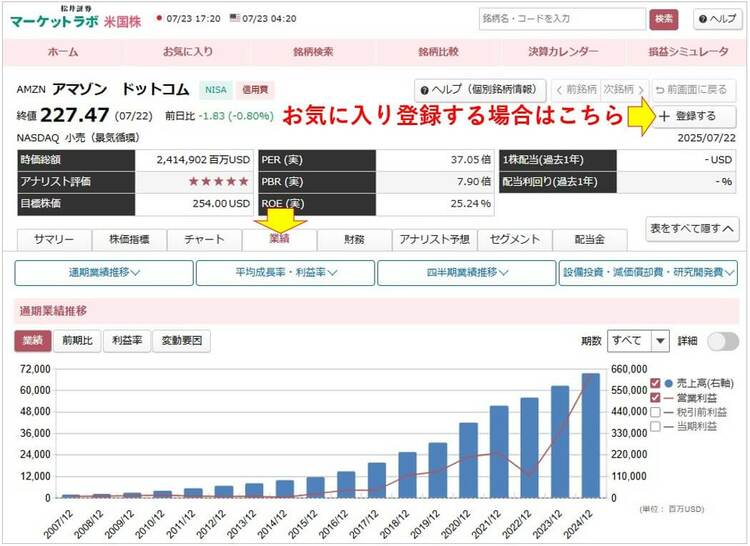
Task: Click the NISA badge
Action: point(216,90)
